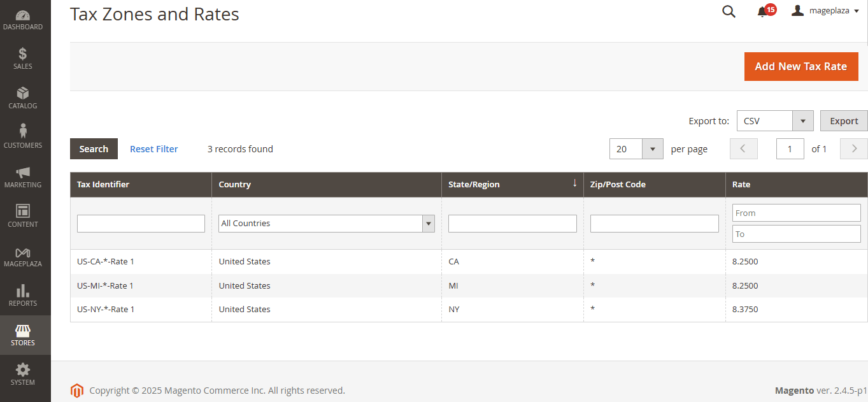868x402 pixels.
Task: Click the Reset Filter link
Action: pos(153,149)
